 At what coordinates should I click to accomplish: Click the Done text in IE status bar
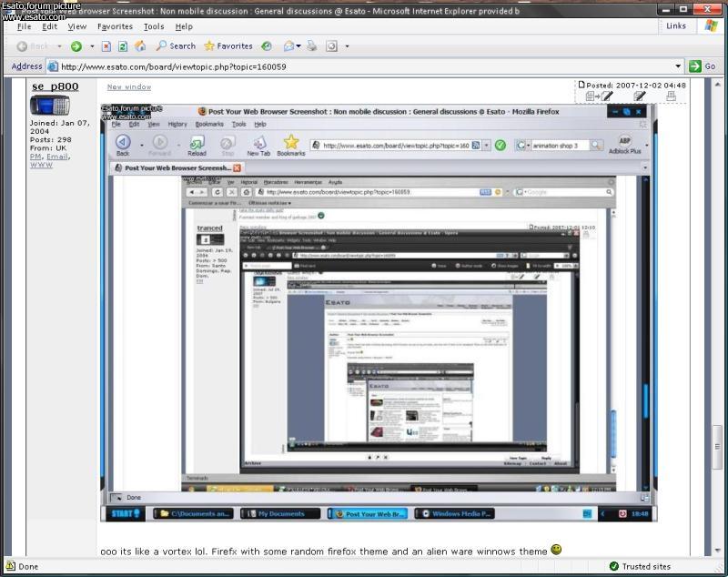[x=28, y=566]
